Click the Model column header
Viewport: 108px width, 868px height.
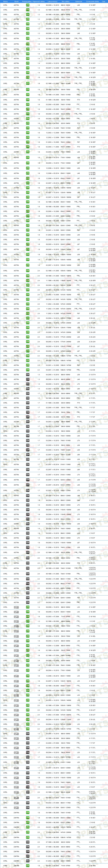point(16,1)
